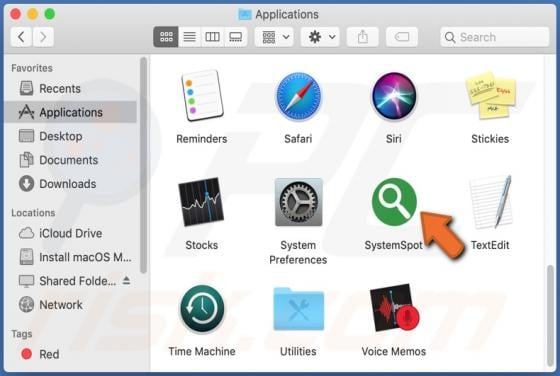Select the System Preferences gear icon
This screenshot has width=560, height=376.
(299, 202)
